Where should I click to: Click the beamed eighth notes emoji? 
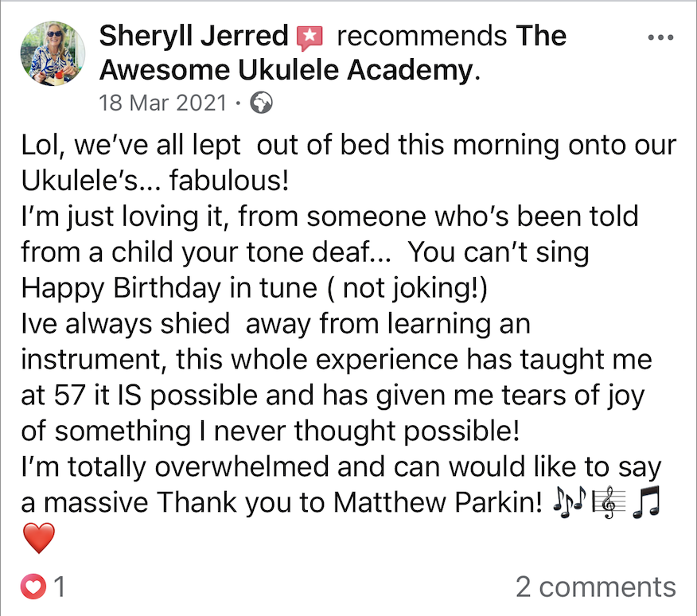[647, 502]
